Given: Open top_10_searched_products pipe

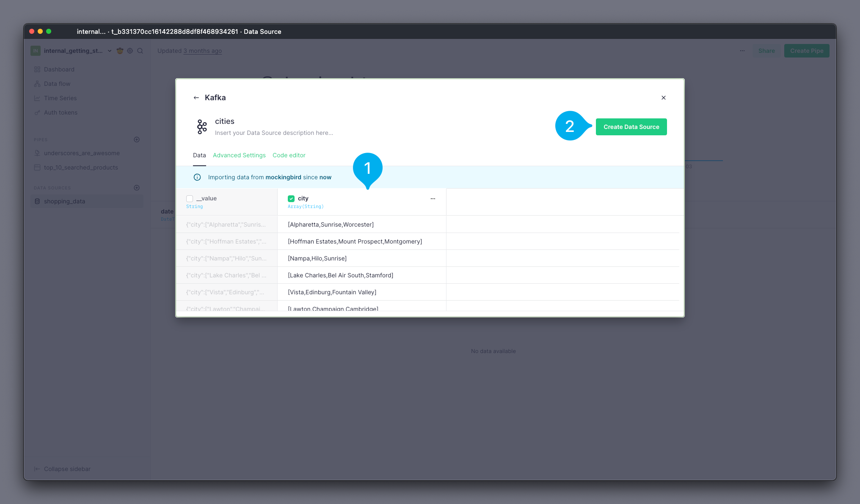Looking at the screenshot, I should (x=81, y=167).
